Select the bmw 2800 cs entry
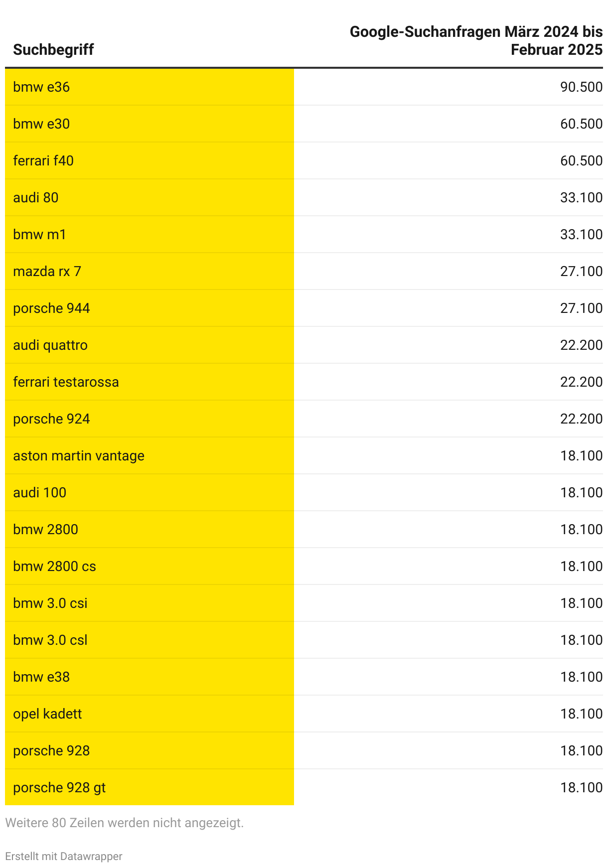The width and height of the screenshot is (608, 868). tap(54, 567)
